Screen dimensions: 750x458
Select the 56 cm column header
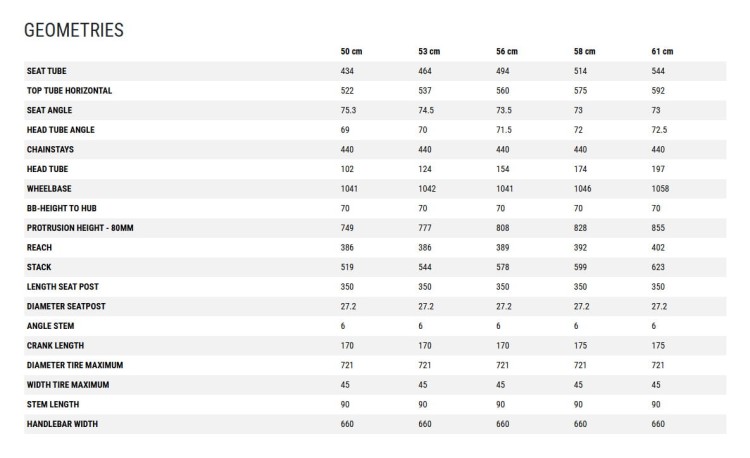(x=507, y=51)
